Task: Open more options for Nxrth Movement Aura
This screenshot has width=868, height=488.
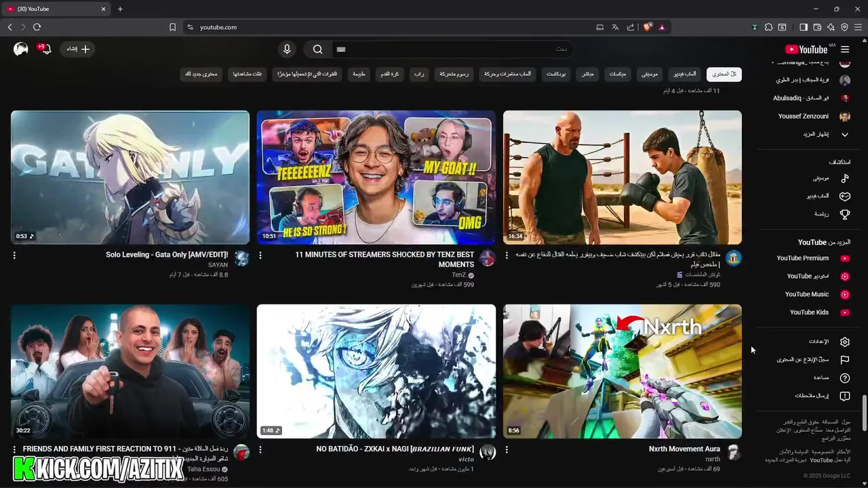Action: tap(507, 449)
